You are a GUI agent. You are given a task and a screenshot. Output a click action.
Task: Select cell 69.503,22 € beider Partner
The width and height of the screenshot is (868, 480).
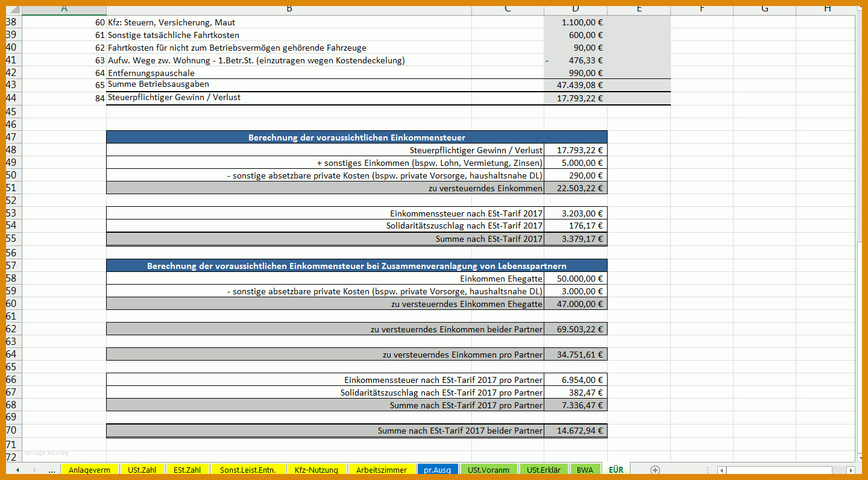tap(576, 329)
